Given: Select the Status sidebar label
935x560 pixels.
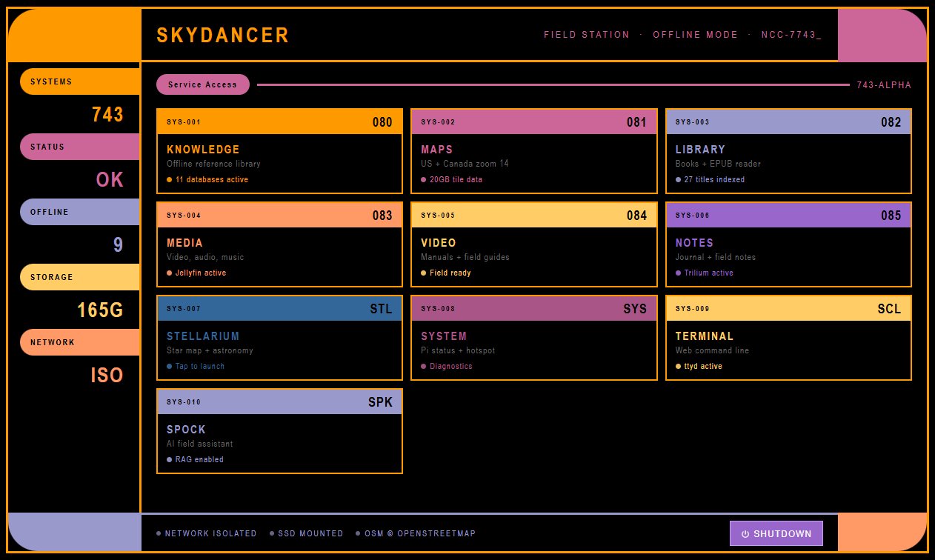Looking at the screenshot, I should coord(79,147).
